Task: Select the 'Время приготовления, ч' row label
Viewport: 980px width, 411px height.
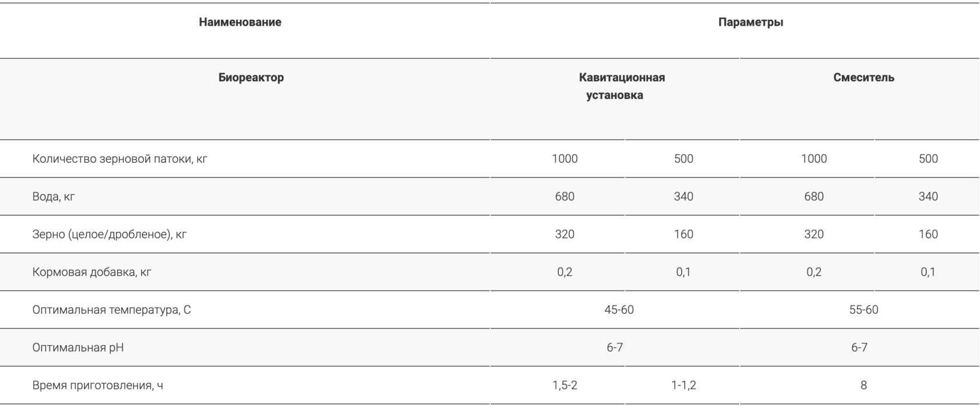Action: (x=97, y=385)
